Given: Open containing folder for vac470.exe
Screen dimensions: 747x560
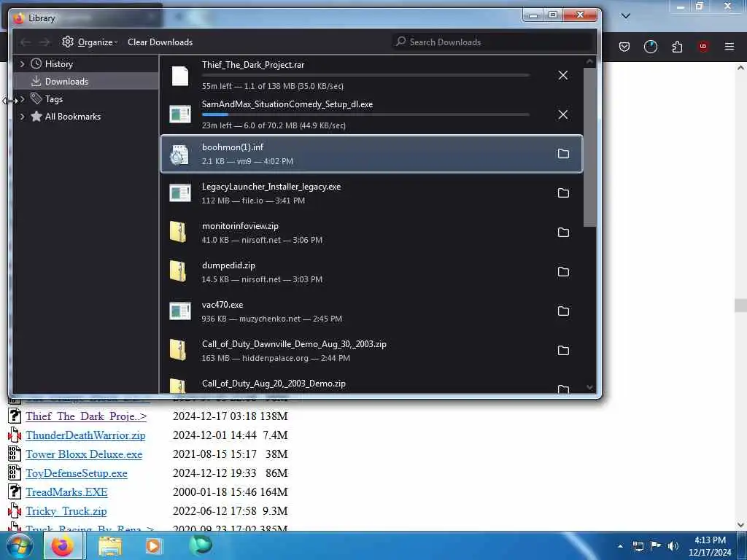Looking at the screenshot, I should (x=563, y=311).
